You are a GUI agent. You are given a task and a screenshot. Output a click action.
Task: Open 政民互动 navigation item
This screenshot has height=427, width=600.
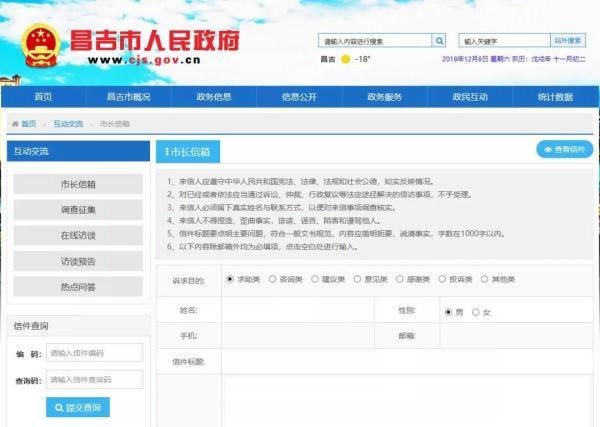click(x=470, y=97)
